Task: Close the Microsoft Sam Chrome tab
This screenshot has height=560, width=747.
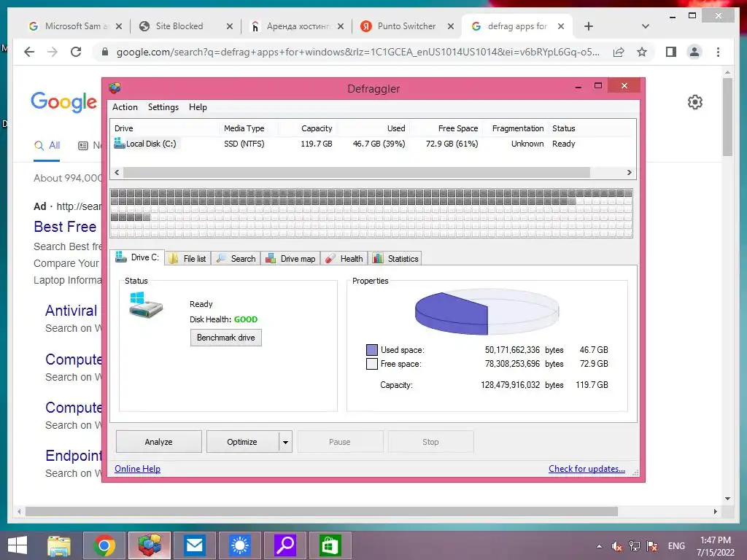Action: click(x=119, y=26)
